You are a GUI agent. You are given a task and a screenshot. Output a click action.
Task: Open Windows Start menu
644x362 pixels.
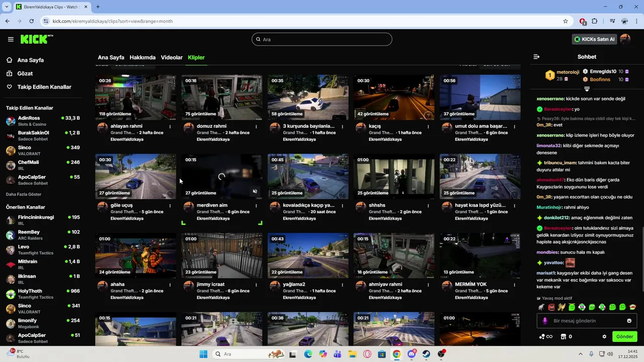tap(203, 354)
